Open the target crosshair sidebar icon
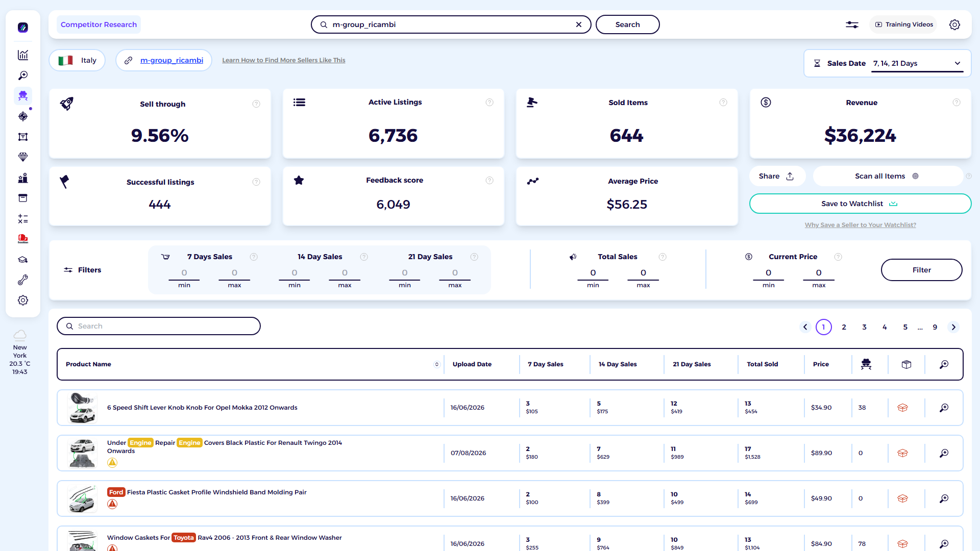Viewport: 980px width, 551px height. (23, 116)
